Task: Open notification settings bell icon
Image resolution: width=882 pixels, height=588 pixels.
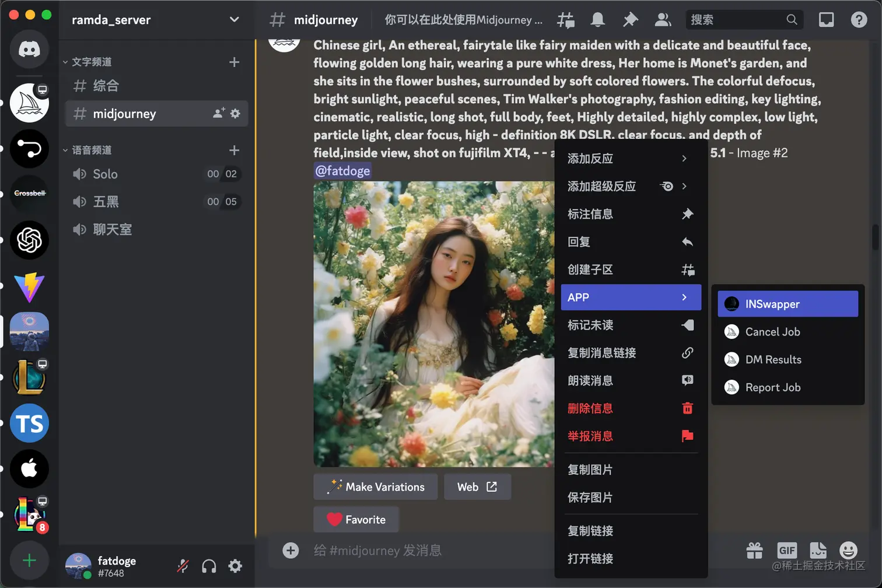Action: pyautogui.click(x=598, y=20)
